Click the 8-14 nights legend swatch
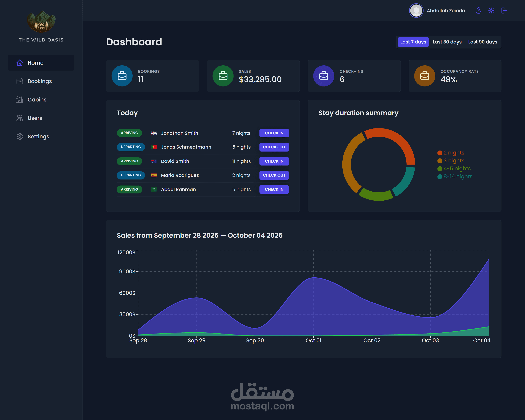The image size is (525, 420). pos(439,177)
